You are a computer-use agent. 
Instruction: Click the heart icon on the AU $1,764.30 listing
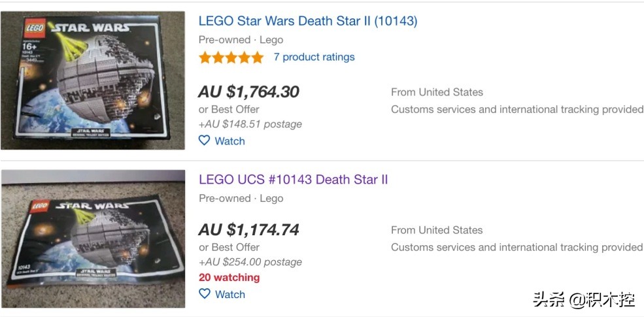pos(205,141)
